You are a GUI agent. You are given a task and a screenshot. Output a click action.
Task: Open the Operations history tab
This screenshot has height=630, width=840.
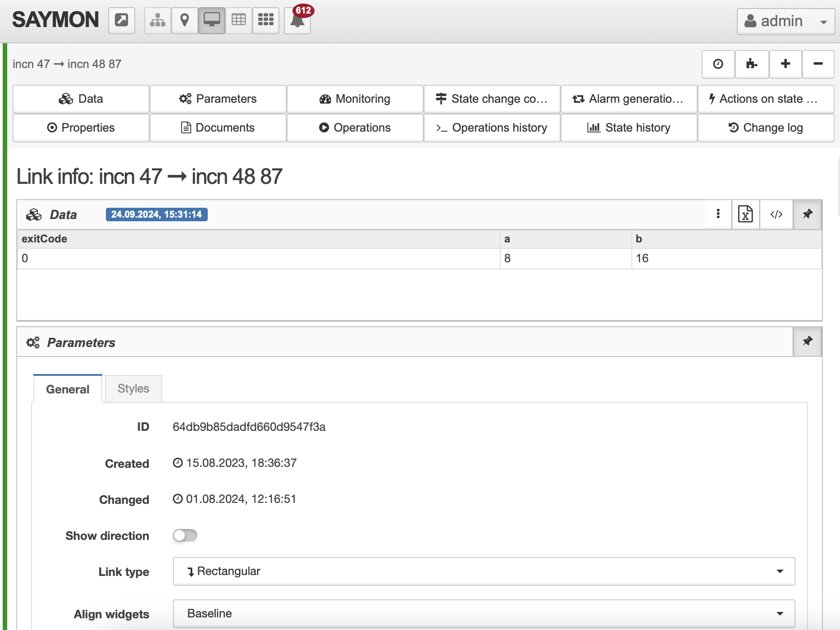point(492,128)
